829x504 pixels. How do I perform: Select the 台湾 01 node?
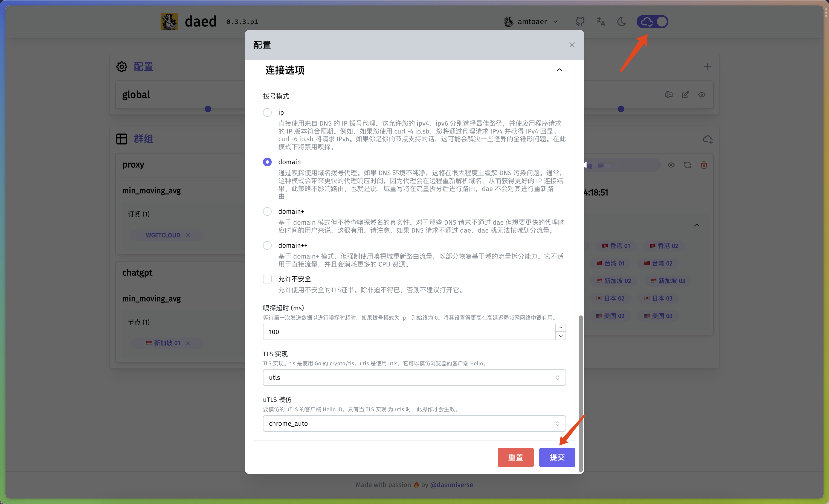[610, 263]
